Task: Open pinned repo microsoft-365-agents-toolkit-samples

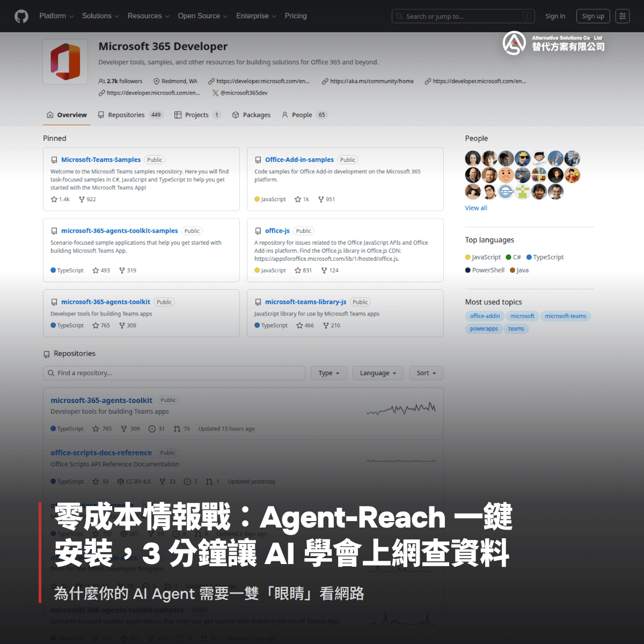Action: (119, 231)
